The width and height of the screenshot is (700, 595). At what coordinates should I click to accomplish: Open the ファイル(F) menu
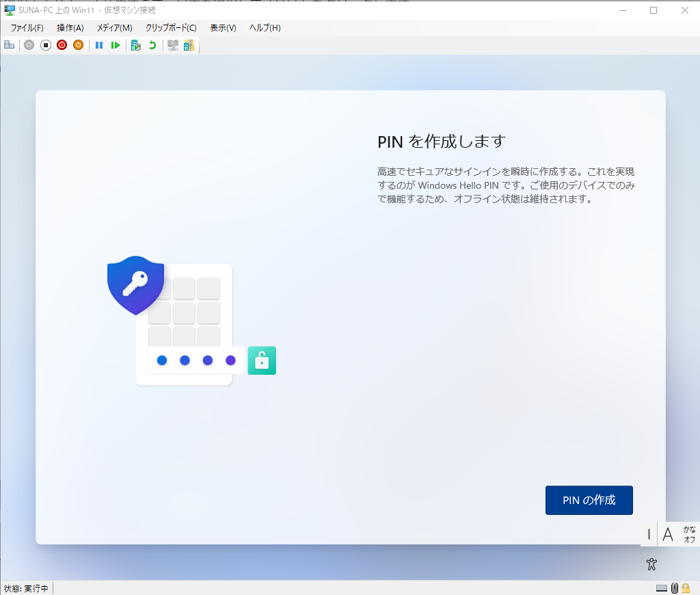click(27, 27)
